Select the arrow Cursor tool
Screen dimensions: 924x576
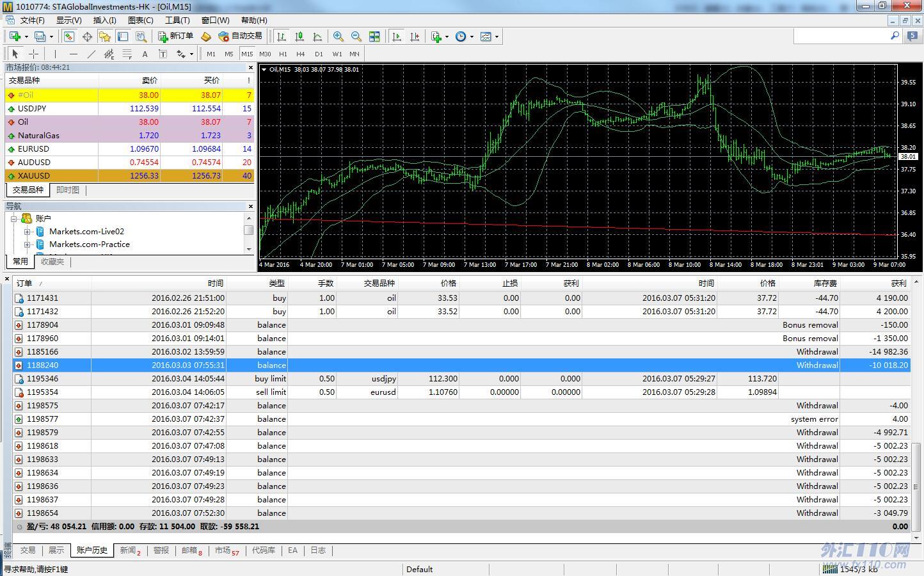15,54
